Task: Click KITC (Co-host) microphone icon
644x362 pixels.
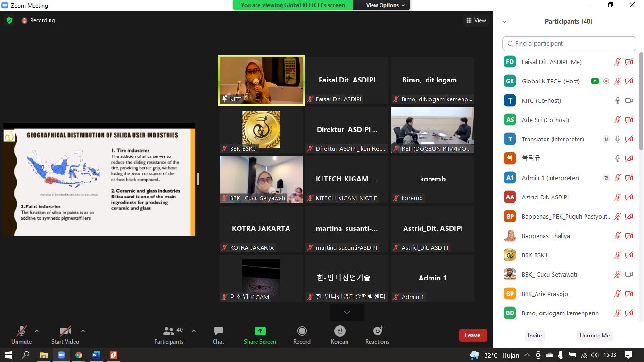Action: point(618,100)
